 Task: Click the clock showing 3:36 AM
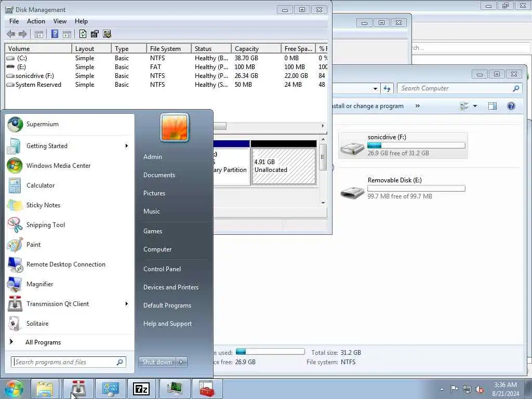[506, 385]
